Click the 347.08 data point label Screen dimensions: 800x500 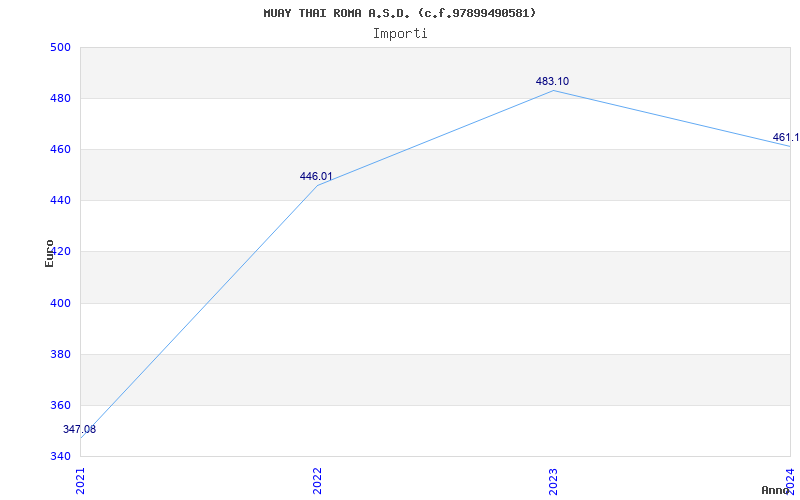pyautogui.click(x=79, y=430)
